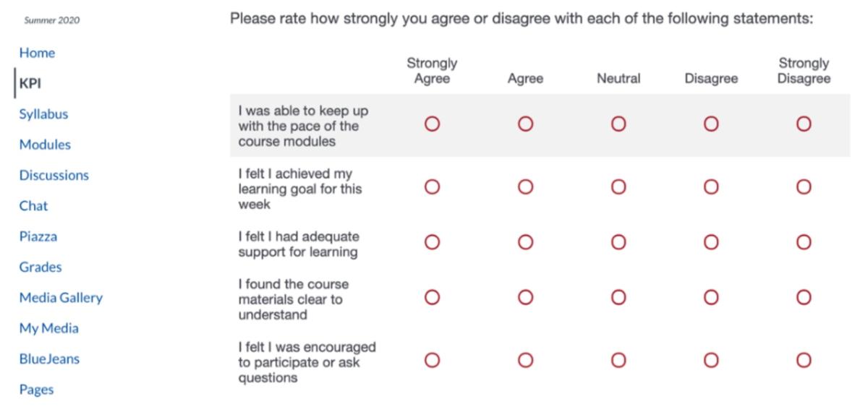Go to the Syllabus page
This screenshot has height=415, width=868.
coord(43,114)
